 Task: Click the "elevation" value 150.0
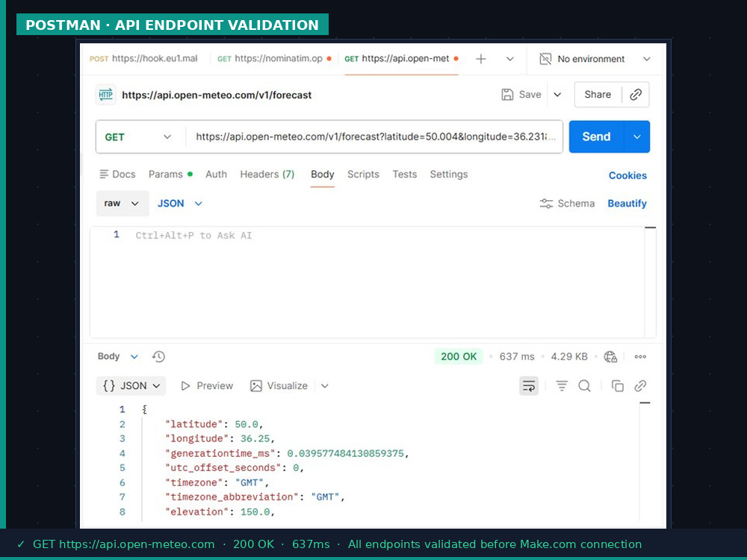coord(255,512)
